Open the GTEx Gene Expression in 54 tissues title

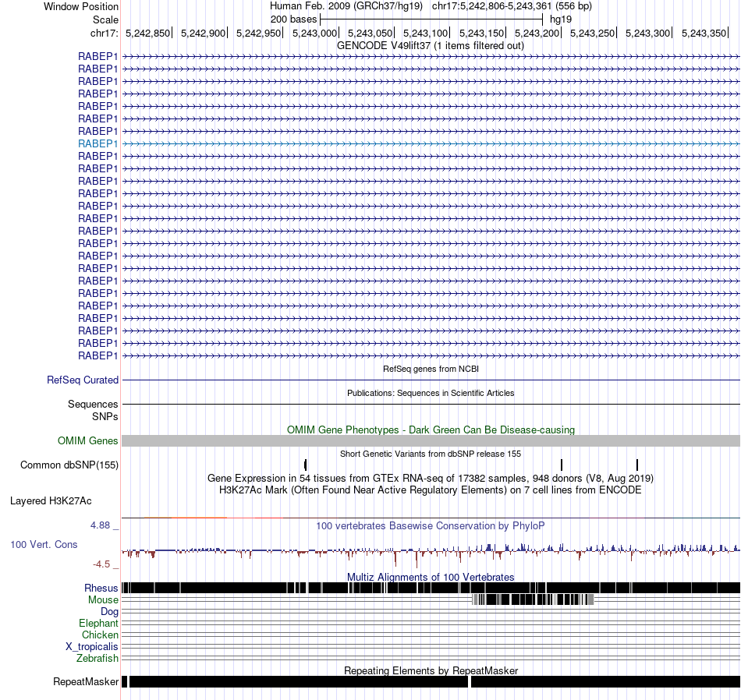[x=431, y=479]
